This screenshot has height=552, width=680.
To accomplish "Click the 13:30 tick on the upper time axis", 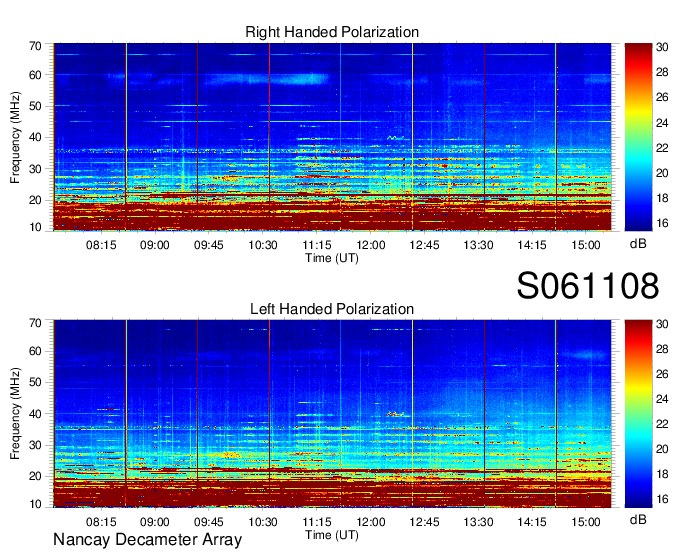I will click(x=478, y=245).
